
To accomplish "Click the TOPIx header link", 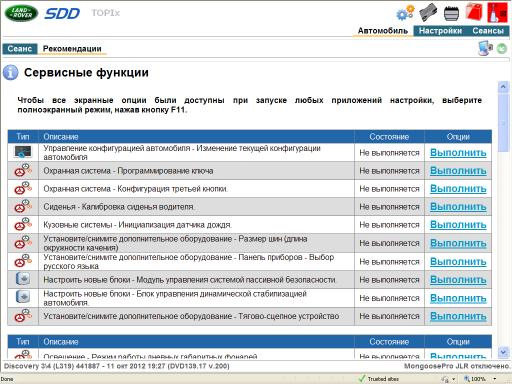I will pyautogui.click(x=106, y=13).
